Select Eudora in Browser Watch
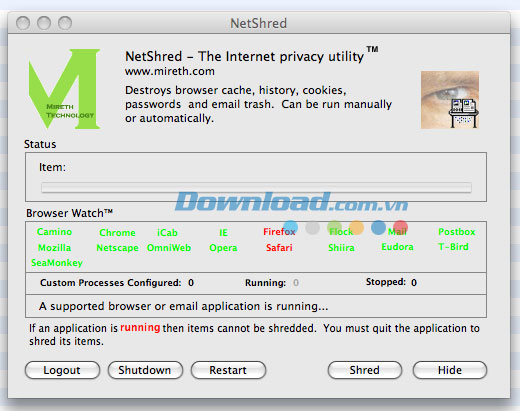The image size is (520, 411). pyautogui.click(x=397, y=247)
